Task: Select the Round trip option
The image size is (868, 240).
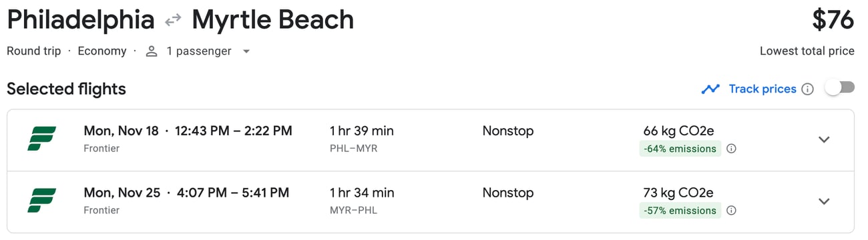Action: [x=33, y=51]
